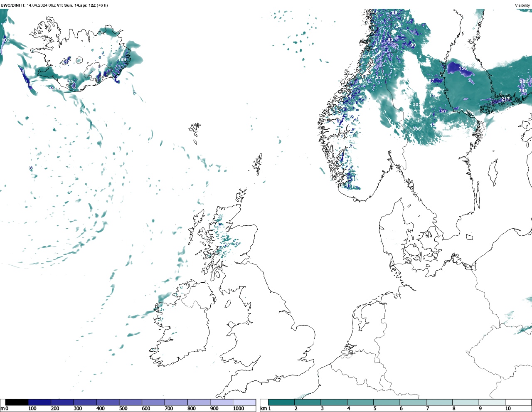Image resolution: width=532 pixels, height=412 pixels.
Task: Click the 'VT: Sun. 14.apr. 12Z' valid time
Action: point(76,5)
